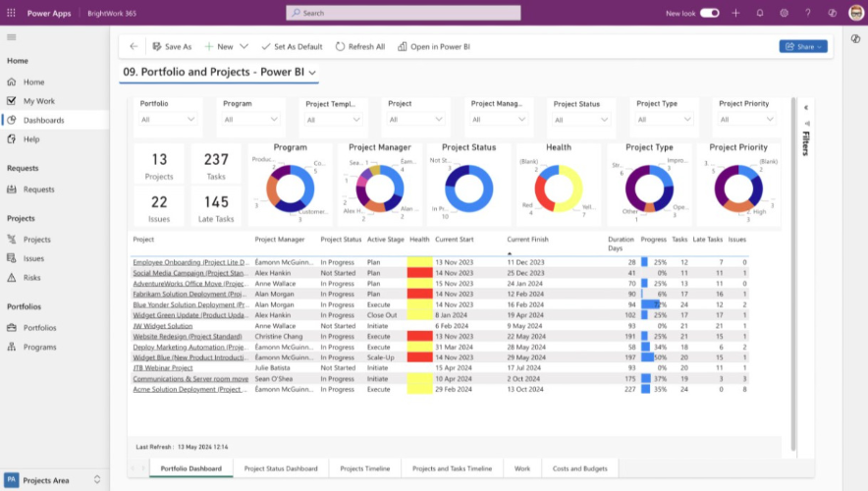The height and width of the screenshot is (491, 868).
Task: Click the Program donut chart
Action: tap(290, 189)
